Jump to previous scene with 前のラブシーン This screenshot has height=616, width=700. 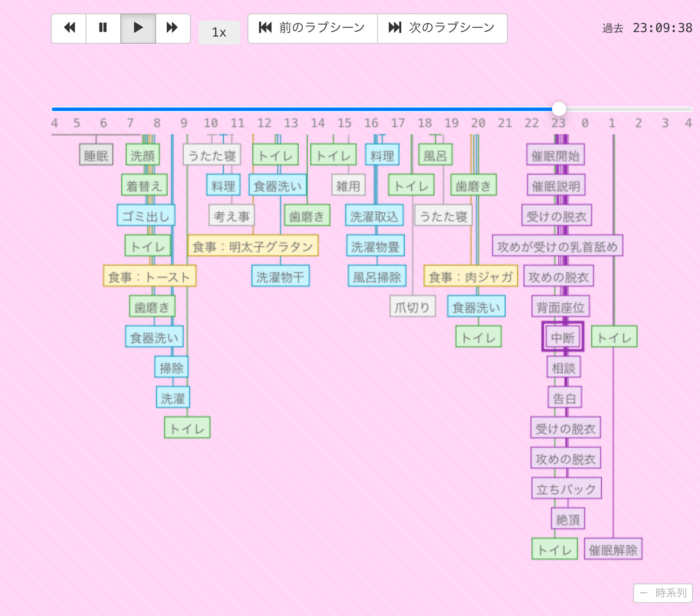(x=313, y=28)
